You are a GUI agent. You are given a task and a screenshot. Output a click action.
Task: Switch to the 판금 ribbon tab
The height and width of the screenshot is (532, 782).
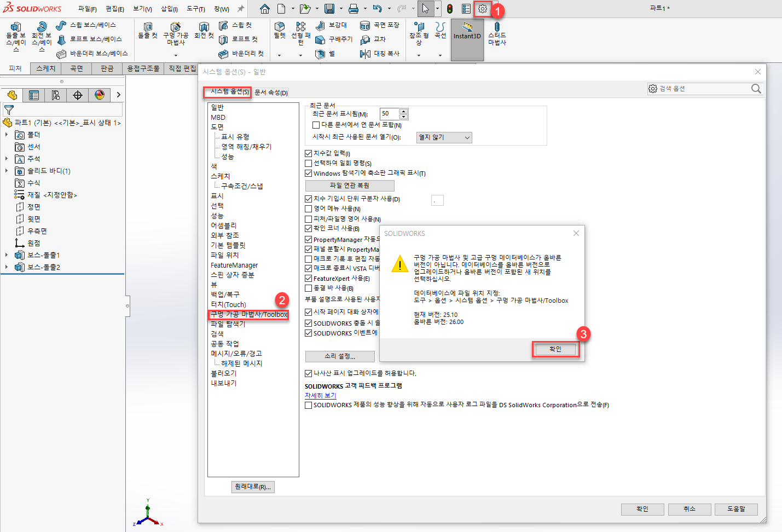(x=107, y=68)
